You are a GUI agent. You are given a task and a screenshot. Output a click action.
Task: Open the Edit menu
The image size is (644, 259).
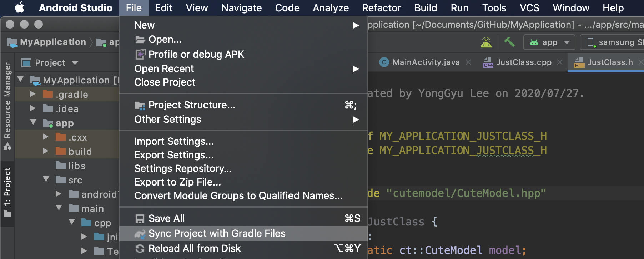pyautogui.click(x=163, y=8)
